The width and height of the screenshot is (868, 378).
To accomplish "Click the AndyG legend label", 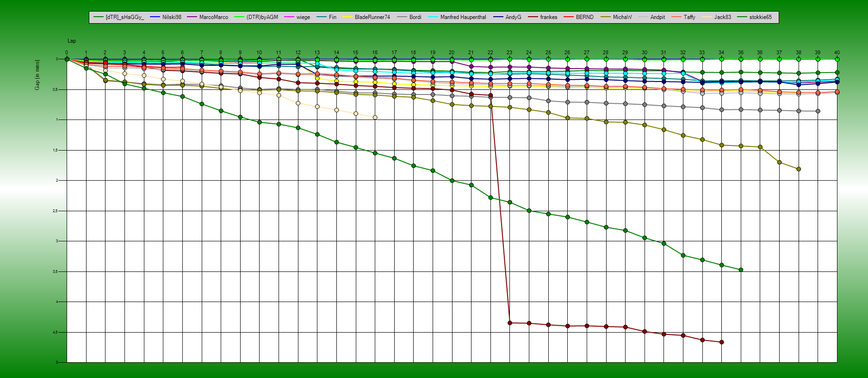I will (514, 17).
